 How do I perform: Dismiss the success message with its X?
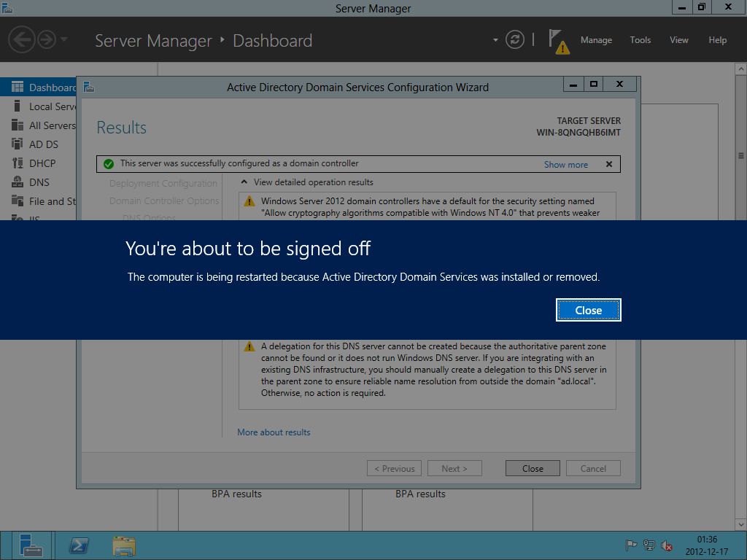[x=609, y=164]
